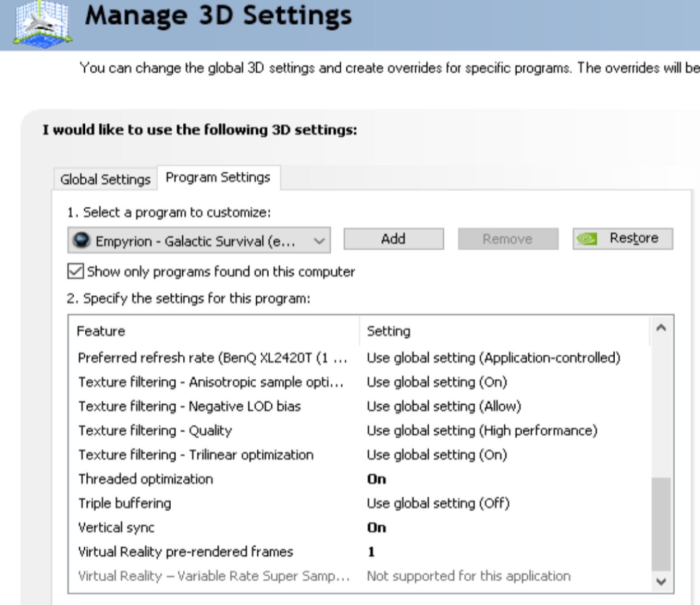Click the Texture filtering Negative LOD bias row

(x=190, y=406)
